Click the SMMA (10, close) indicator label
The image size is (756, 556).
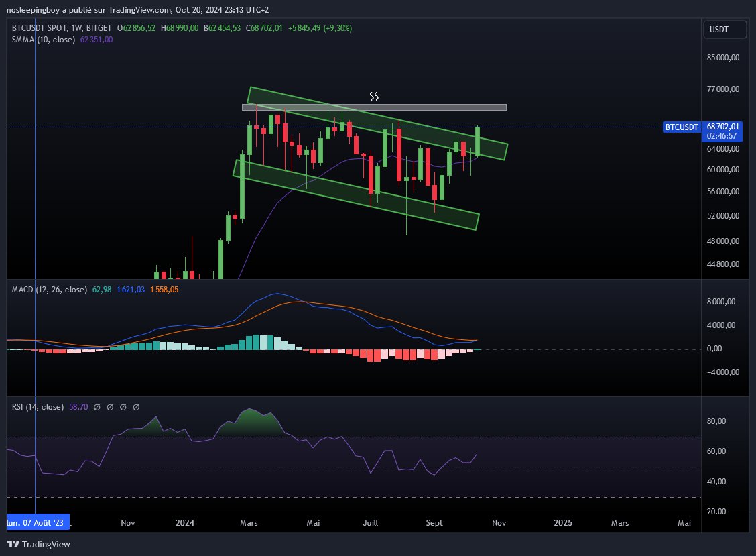click(44, 40)
